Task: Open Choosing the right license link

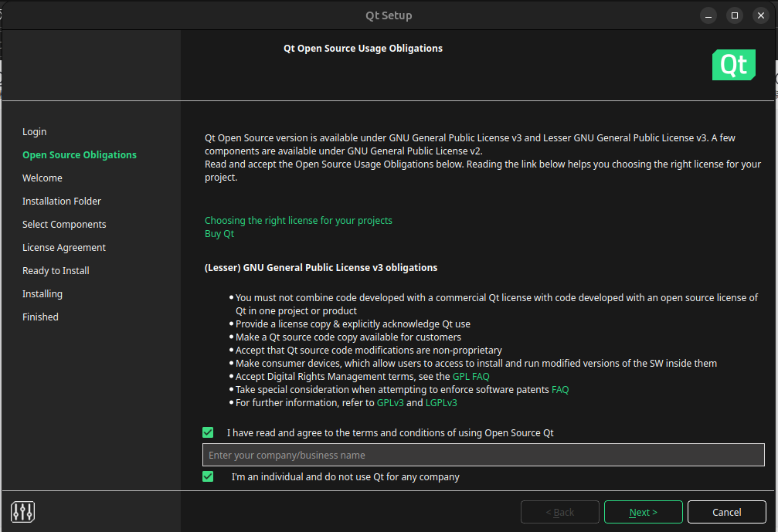Action: pos(298,220)
